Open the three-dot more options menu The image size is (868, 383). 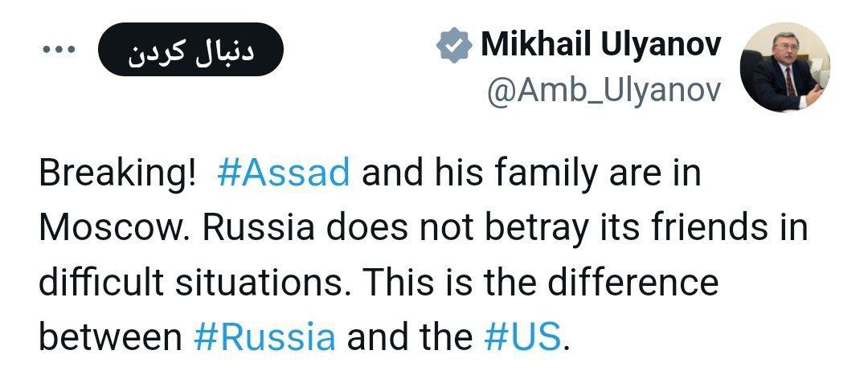(59, 50)
